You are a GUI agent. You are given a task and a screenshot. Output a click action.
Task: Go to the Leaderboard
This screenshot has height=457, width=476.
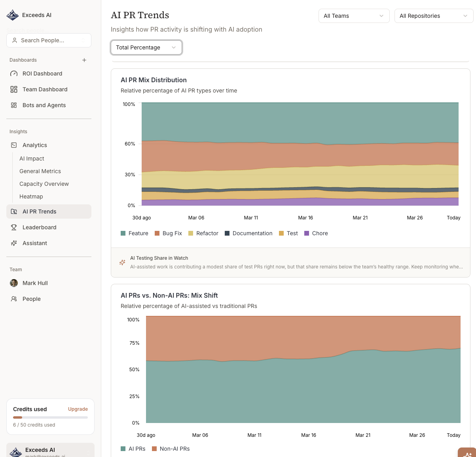(49, 227)
